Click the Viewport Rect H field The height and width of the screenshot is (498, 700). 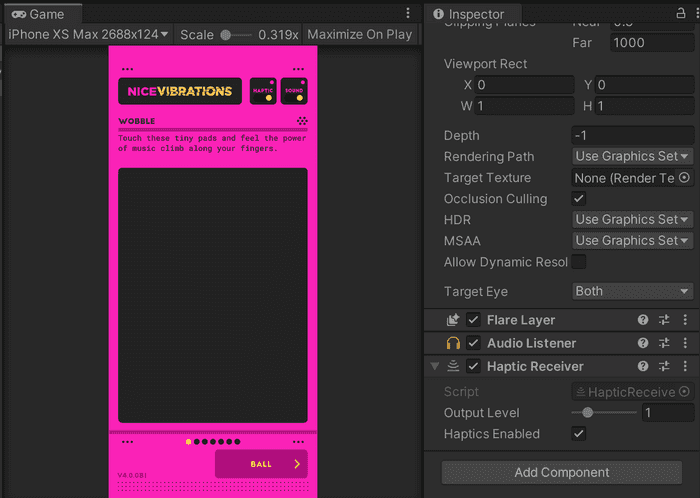coord(644,106)
